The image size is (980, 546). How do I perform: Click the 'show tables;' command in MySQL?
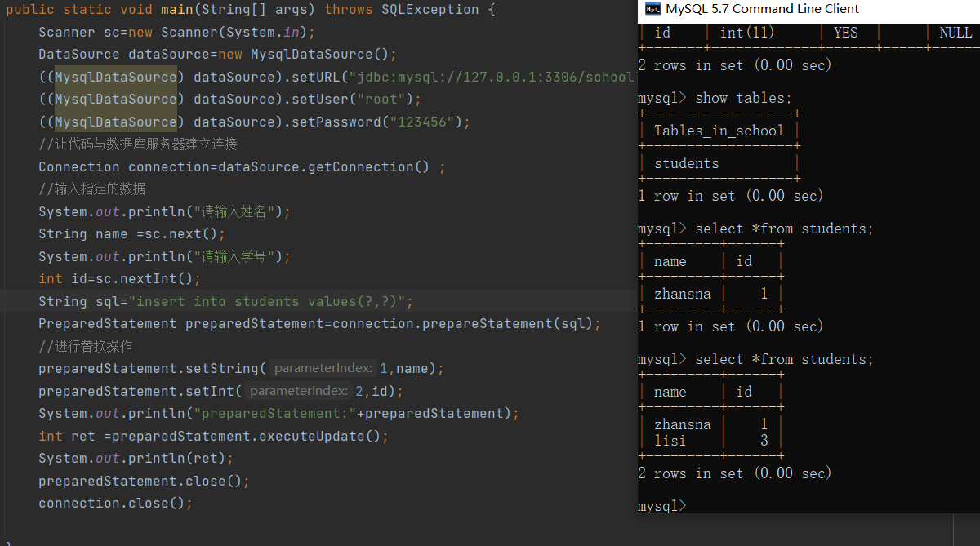[x=743, y=98]
